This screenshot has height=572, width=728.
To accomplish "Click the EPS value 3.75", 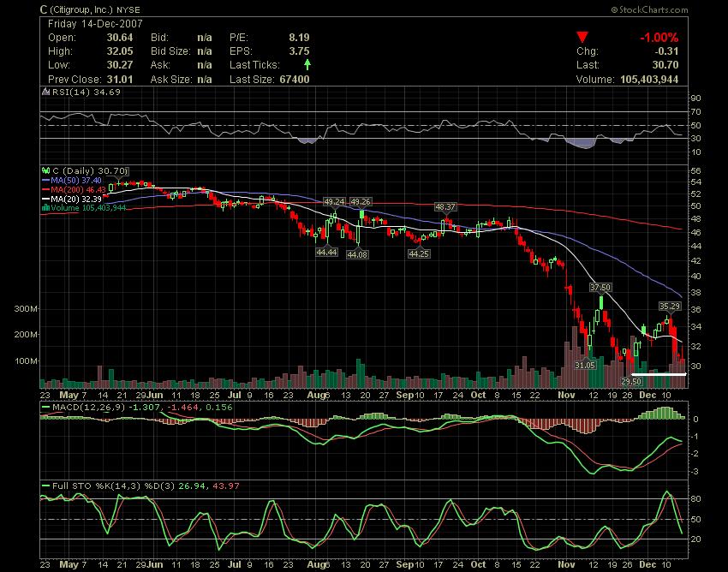I will (x=299, y=51).
